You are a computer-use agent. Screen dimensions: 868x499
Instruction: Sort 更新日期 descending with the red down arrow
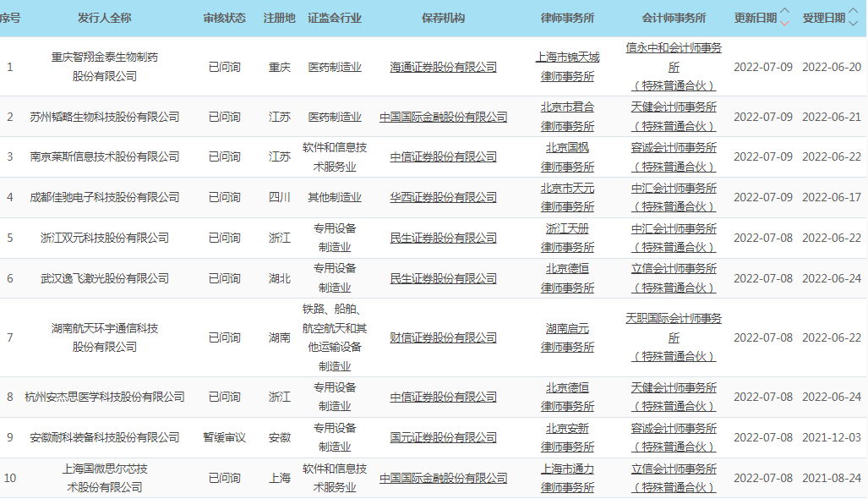[785, 23]
